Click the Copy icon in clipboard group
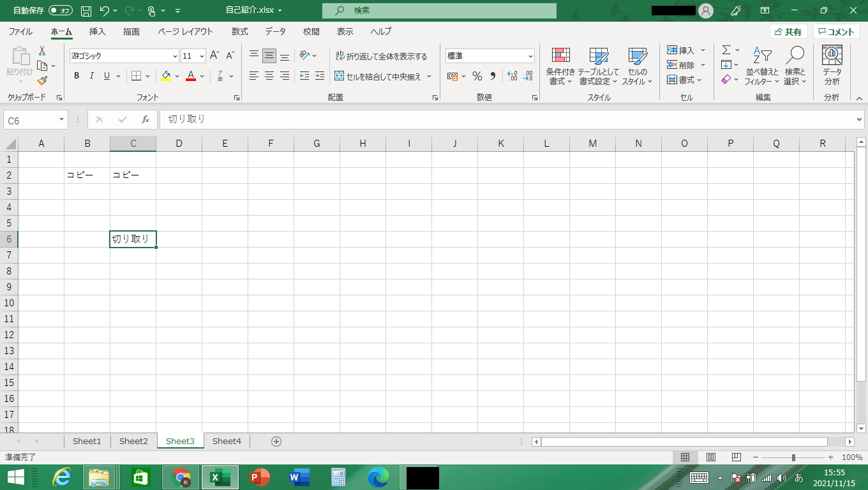 pos(42,66)
